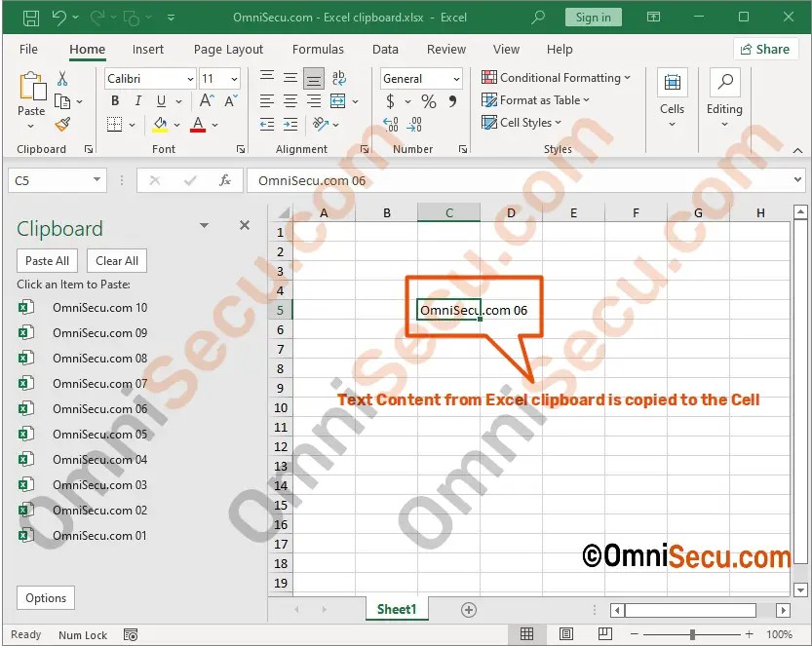The width and height of the screenshot is (812, 646).
Task: Select the Format Painter brush
Action: [x=62, y=125]
